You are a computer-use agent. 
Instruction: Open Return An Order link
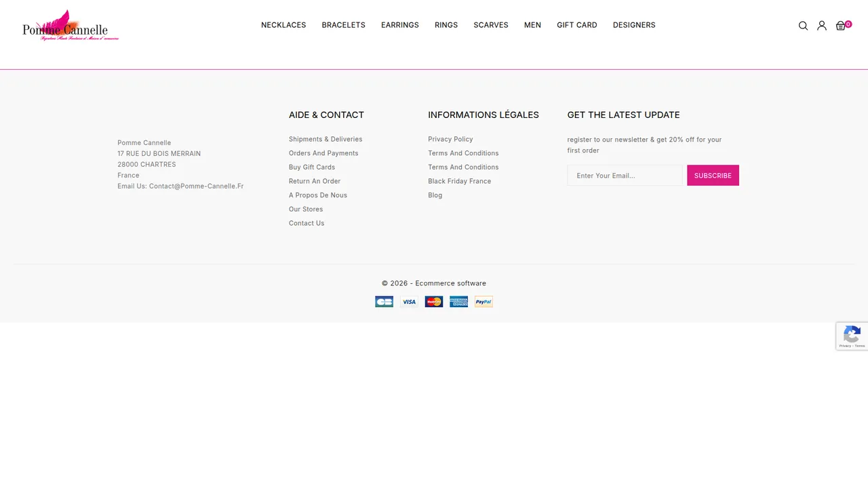click(x=315, y=181)
